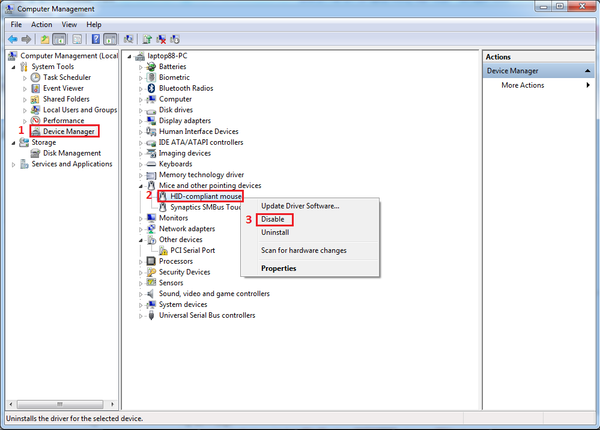Viewport: 600px width, 430px height.
Task: Select Services and Applications node
Action: tap(72, 164)
